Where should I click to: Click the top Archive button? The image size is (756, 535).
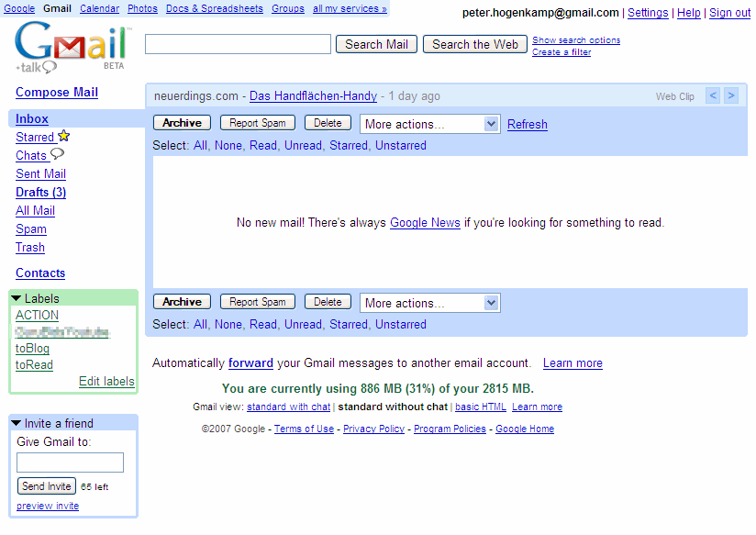pyautogui.click(x=182, y=123)
